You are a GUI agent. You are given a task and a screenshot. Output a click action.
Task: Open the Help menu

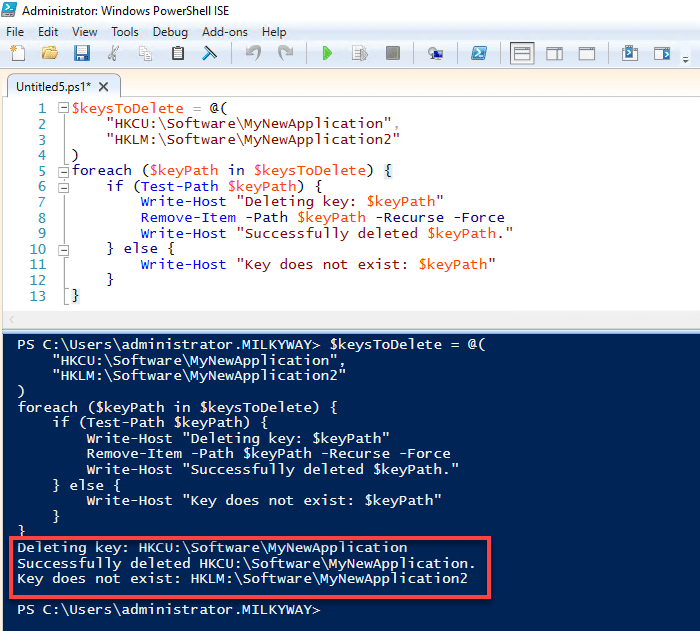(x=274, y=32)
